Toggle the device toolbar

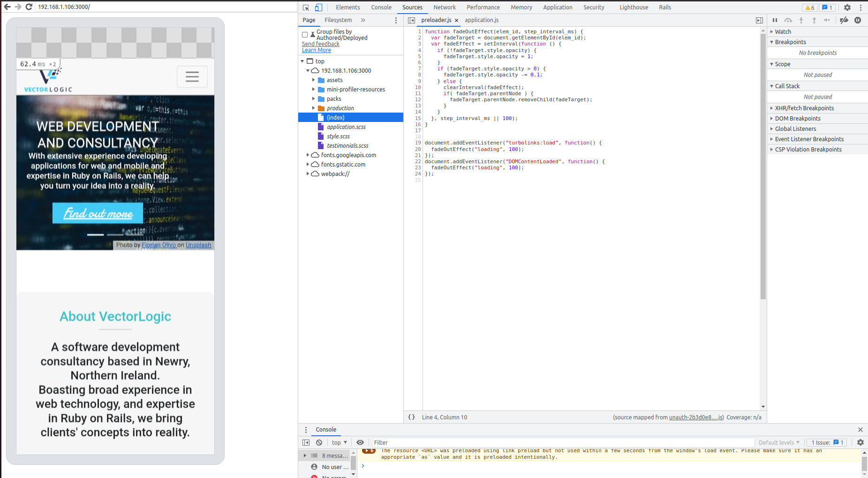pos(318,8)
